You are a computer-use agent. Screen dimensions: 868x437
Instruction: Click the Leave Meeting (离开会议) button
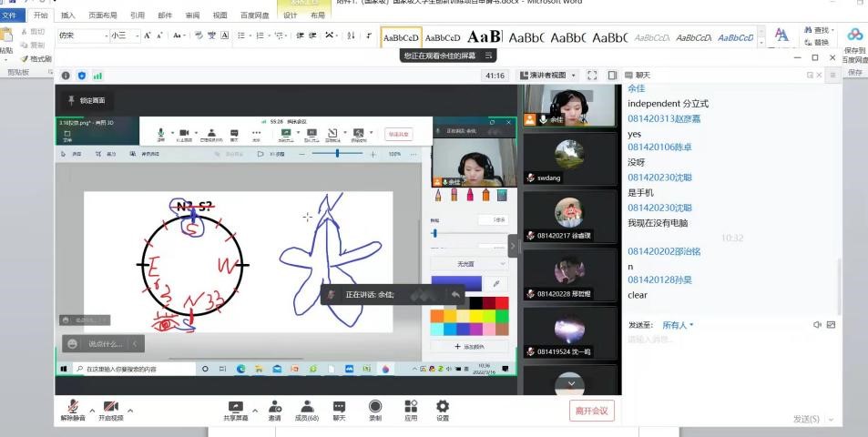point(592,411)
